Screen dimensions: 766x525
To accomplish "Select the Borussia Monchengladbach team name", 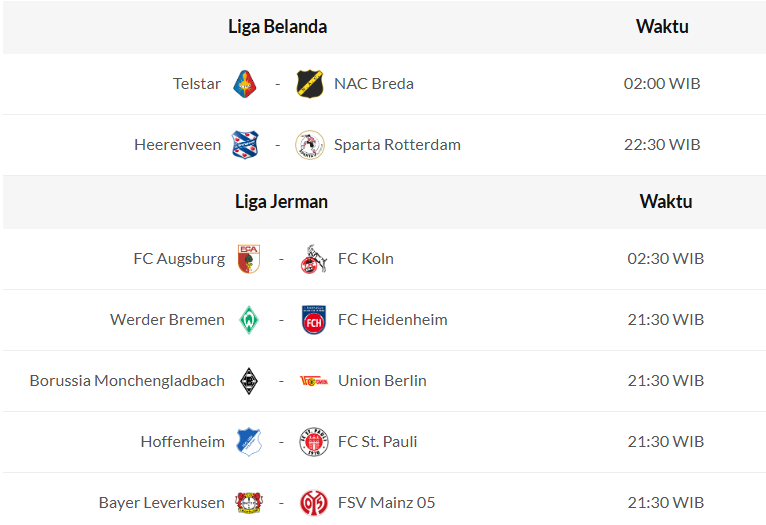I will pyautogui.click(x=127, y=381).
